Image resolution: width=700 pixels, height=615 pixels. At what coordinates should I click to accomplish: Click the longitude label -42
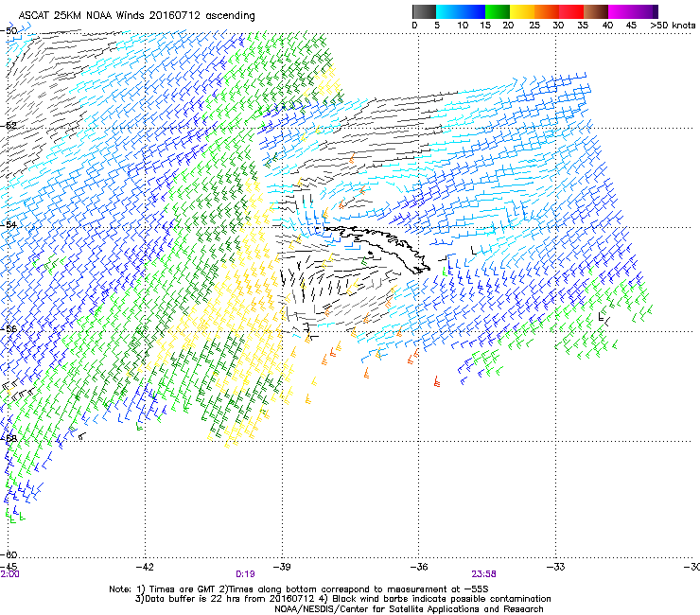click(145, 567)
